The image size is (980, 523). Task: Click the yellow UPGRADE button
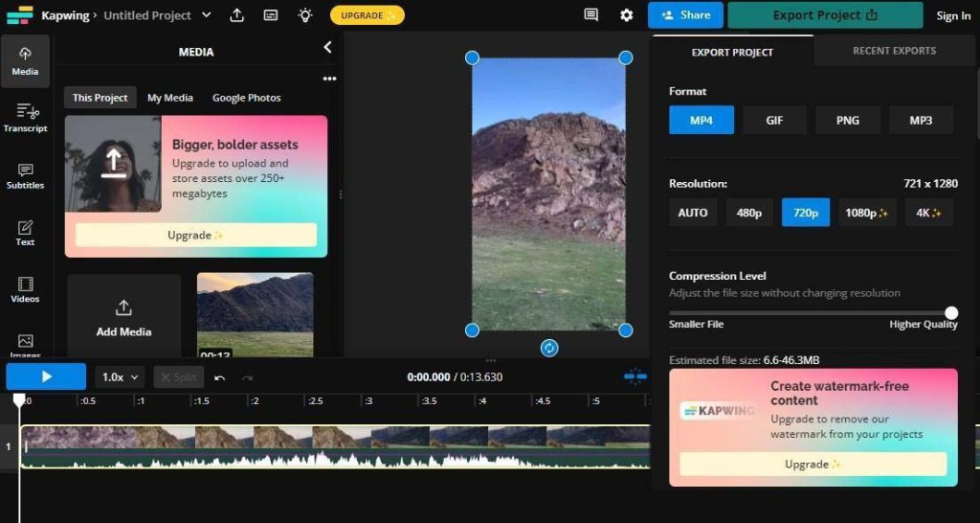point(367,15)
